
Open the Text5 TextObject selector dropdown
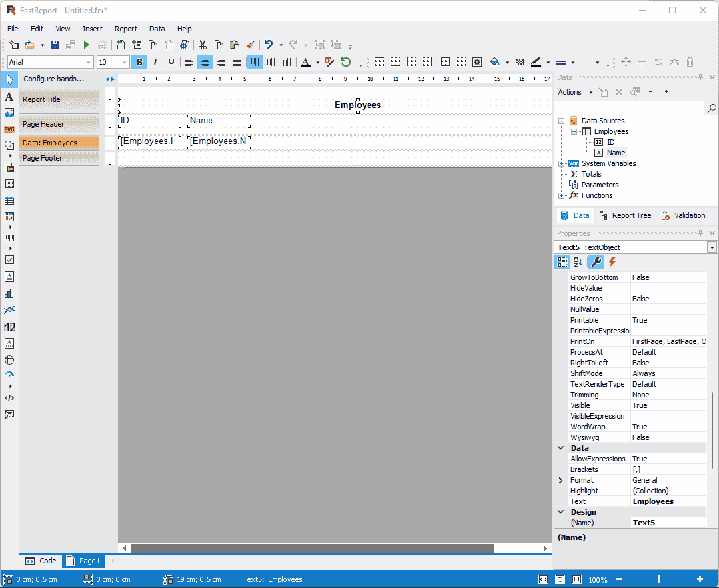tap(712, 247)
